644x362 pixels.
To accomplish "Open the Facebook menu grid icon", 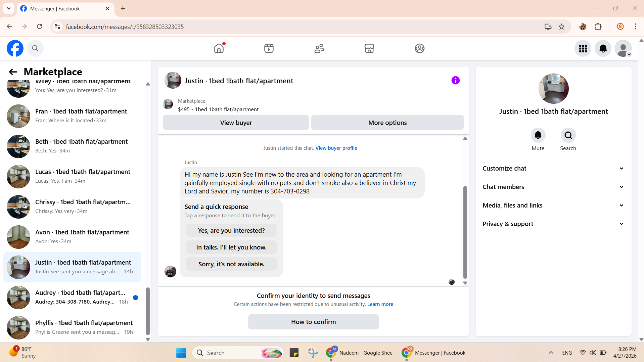I will (583, 48).
